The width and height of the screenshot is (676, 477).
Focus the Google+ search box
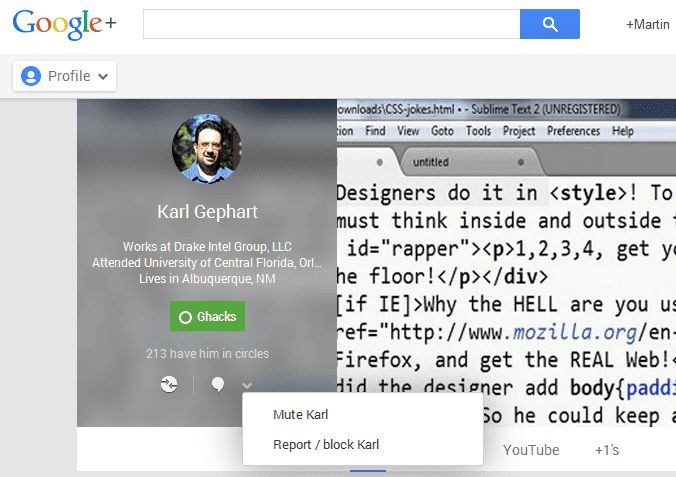pyautogui.click(x=332, y=24)
